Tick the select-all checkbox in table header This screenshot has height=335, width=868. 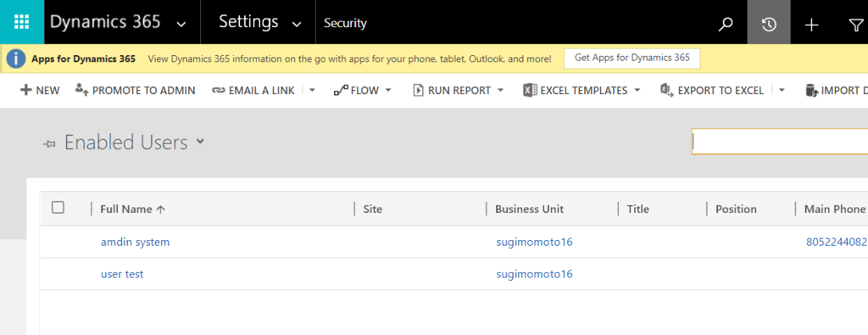point(58,208)
